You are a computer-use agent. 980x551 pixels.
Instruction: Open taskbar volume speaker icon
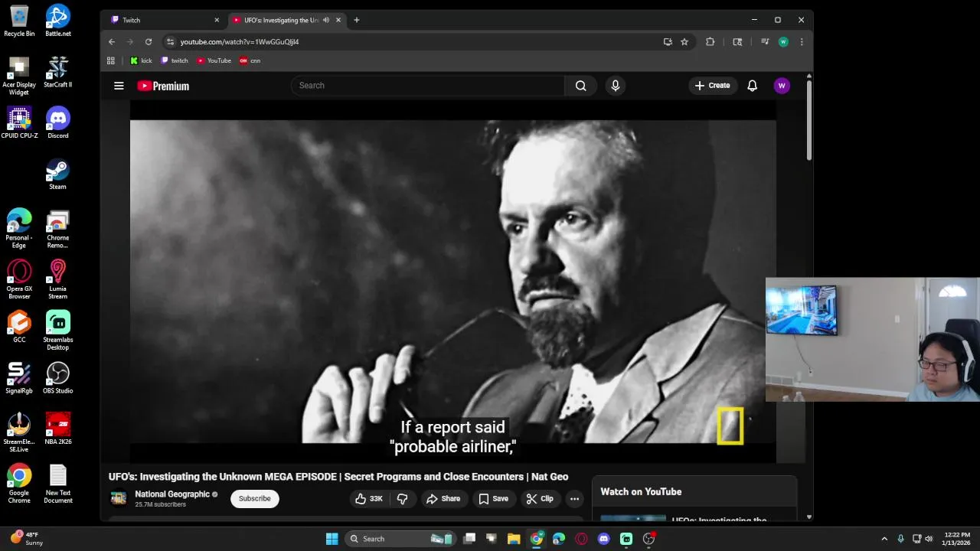[929, 539]
